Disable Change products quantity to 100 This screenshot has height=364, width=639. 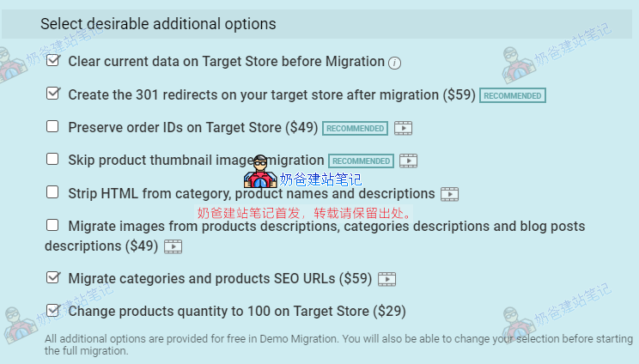[53, 310]
